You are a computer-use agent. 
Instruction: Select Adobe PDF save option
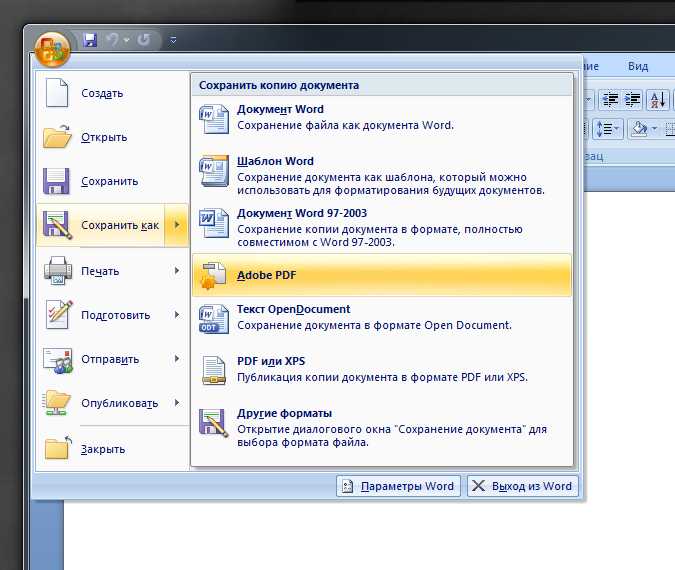point(382,276)
